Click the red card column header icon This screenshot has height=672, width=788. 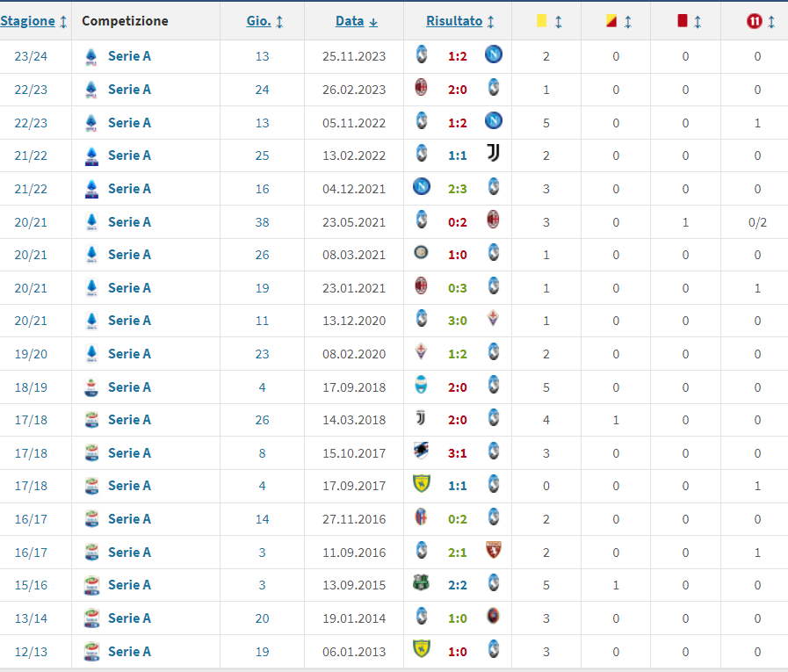[682, 20]
